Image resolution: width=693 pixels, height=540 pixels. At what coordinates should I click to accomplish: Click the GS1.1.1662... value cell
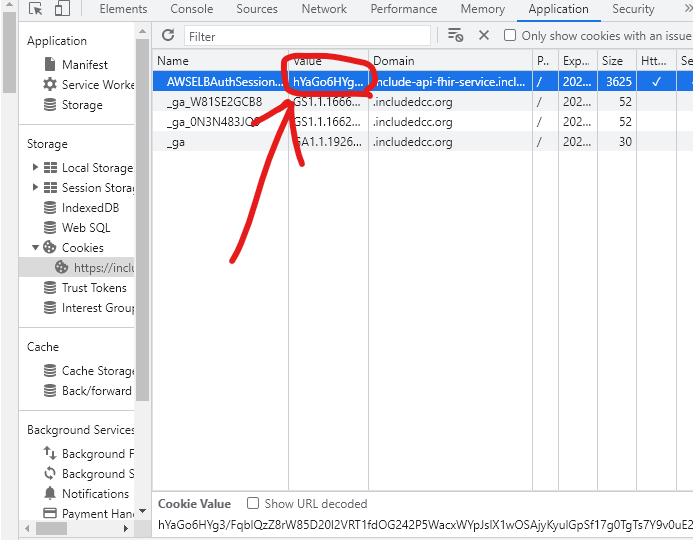tap(328, 122)
